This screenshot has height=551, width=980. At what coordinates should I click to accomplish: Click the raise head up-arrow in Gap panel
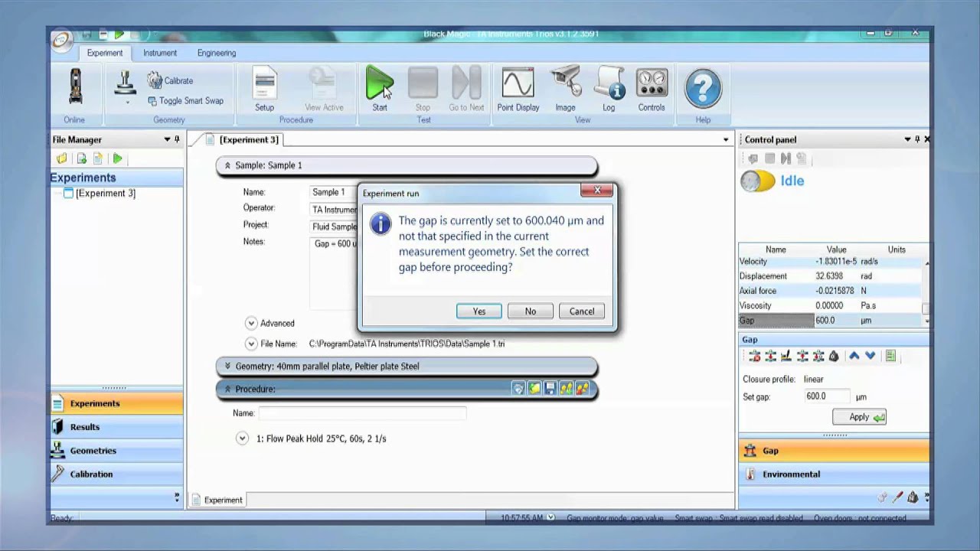pos(854,356)
